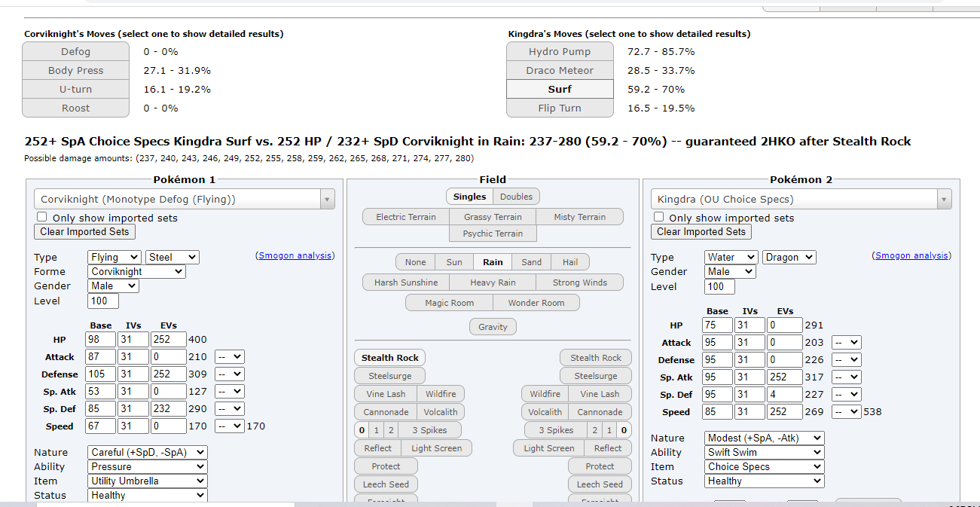Viewport: 980px width, 507px height.
Task: Click Corviknight's Level input field
Action: tap(103, 301)
